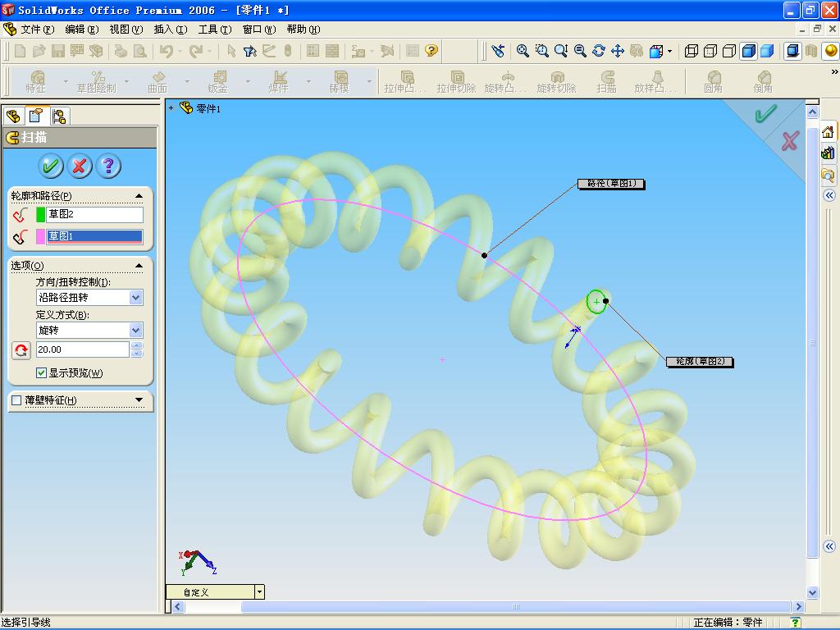The image size is (840, 630).
Task: Uncheck 显示预览 checkbox
Action: tap(41, 372)
